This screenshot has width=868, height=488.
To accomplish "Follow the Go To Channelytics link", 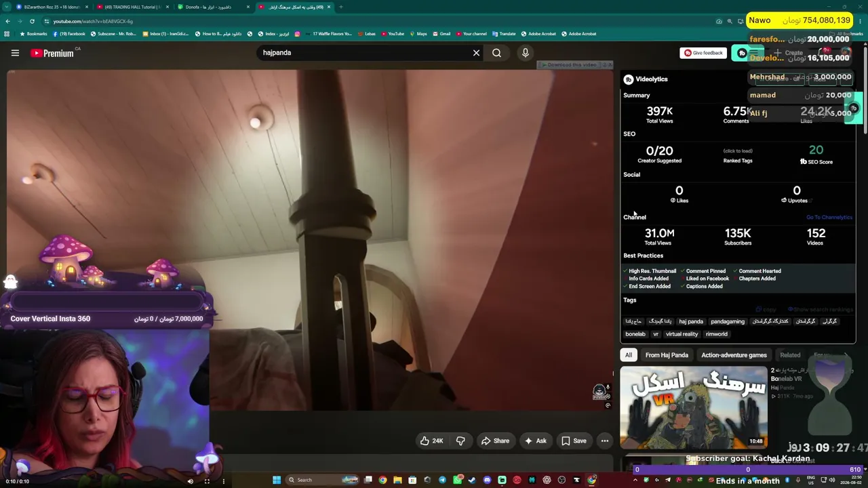I will pyautogui.click(x=829, y=218).
